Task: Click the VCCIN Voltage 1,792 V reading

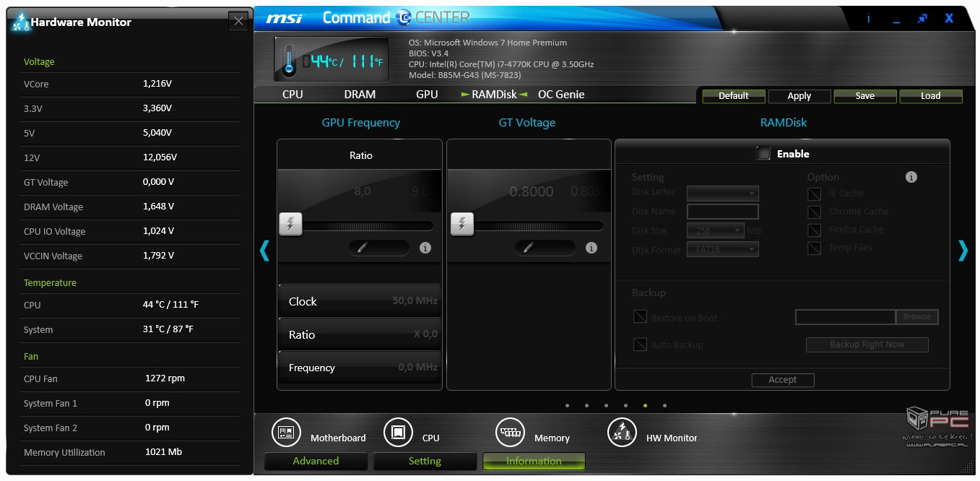Action: [x=159, y=256]
